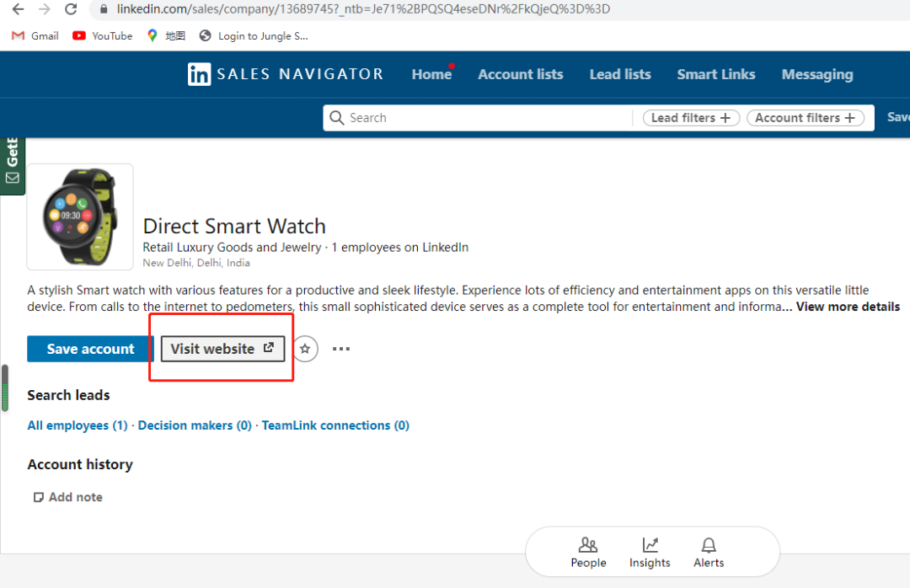Click Add note under Account history

point(68,497)
